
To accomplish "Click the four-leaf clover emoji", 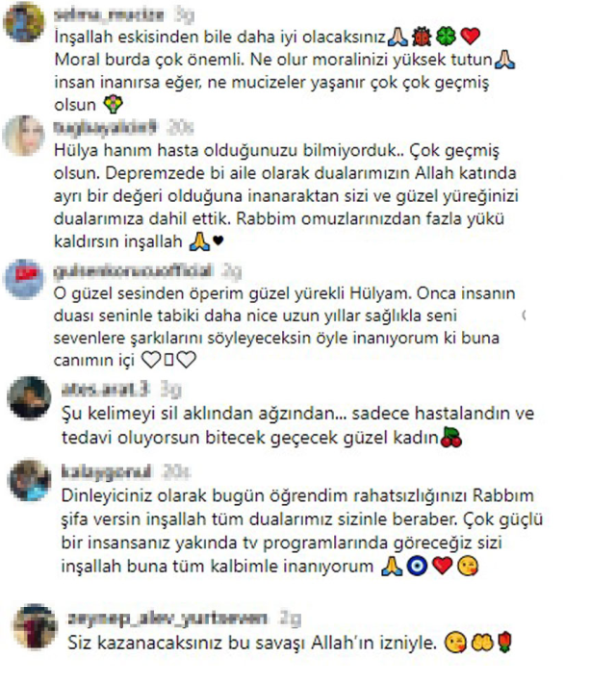I will pos(446,37).
